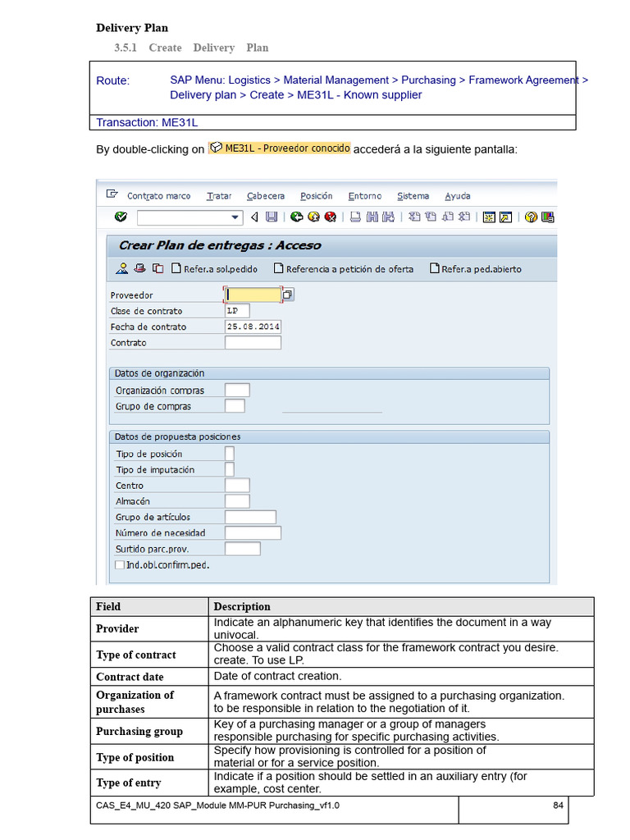
Task: Click the Tipo de imputación field
Action: pyautogui.click(x=230, y=469)
